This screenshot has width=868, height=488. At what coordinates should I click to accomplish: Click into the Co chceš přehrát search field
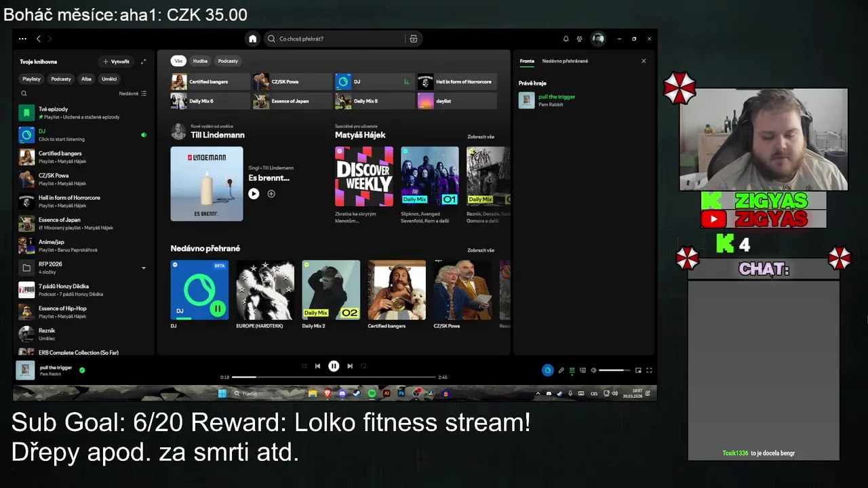tap(332, 39)
